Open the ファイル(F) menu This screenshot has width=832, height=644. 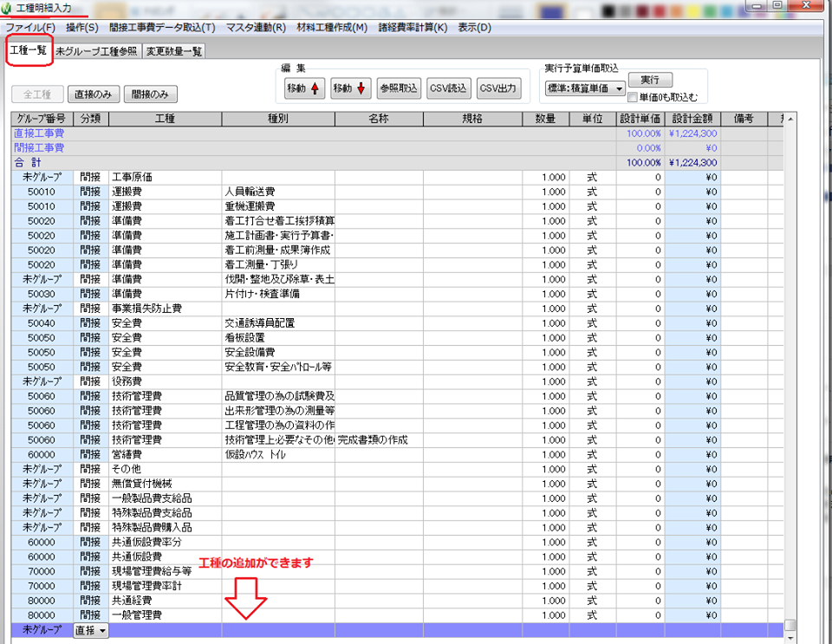click(x=30, y=28)
